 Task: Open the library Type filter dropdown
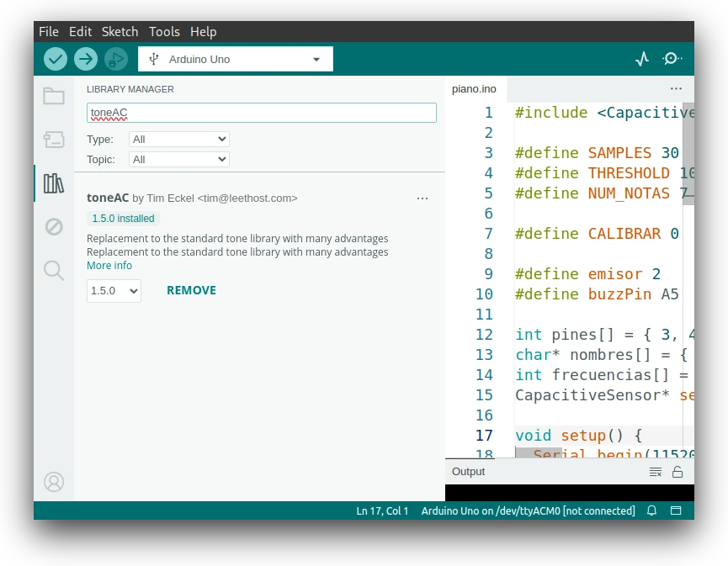click(x=179, y=140)
